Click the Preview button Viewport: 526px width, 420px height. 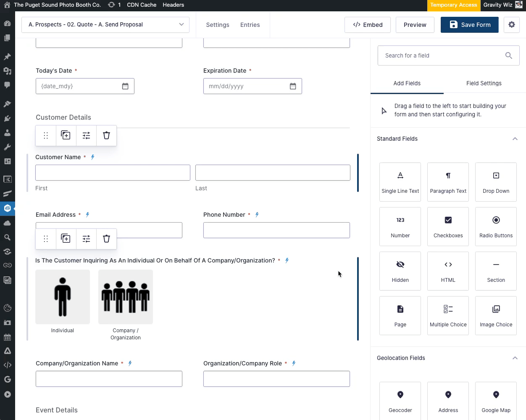pyautogui.click(x=415, y=25)
